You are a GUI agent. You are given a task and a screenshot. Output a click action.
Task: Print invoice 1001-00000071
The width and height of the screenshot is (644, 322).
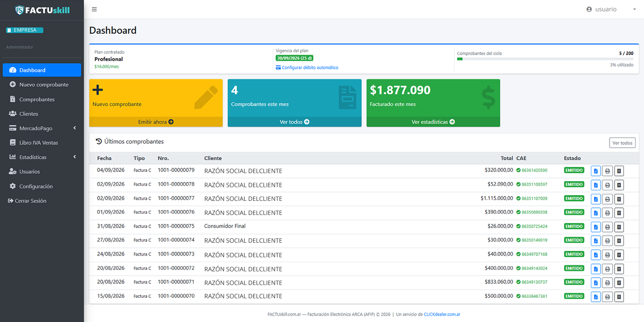pos(607,283)
